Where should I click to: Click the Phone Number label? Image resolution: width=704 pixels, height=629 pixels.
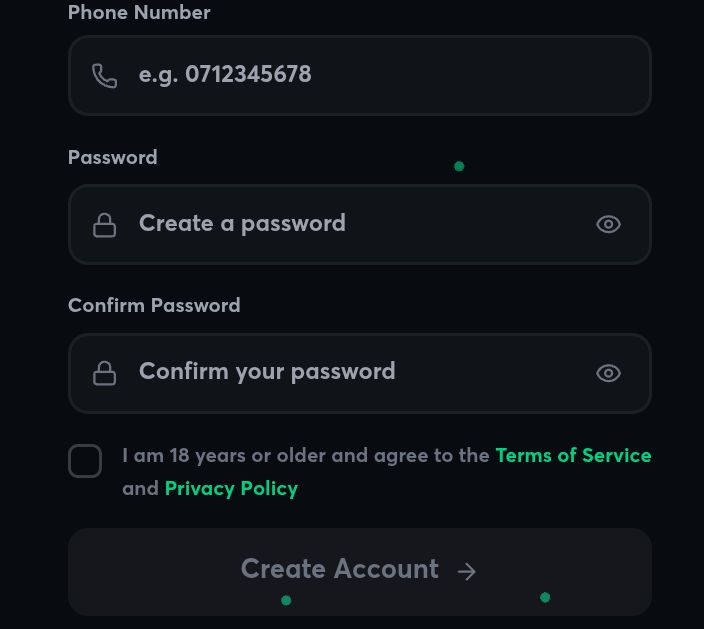pos(139,13)
